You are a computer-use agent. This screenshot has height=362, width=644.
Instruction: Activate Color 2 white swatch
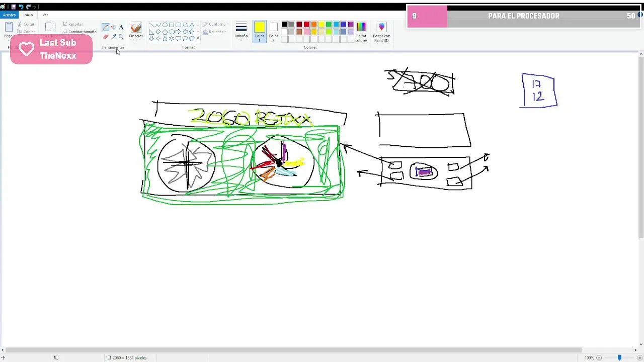pyautogui.click(x=273, y=32)
